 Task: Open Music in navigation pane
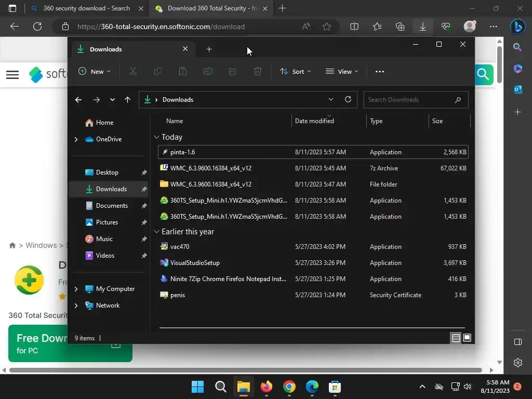coord(104,239)
